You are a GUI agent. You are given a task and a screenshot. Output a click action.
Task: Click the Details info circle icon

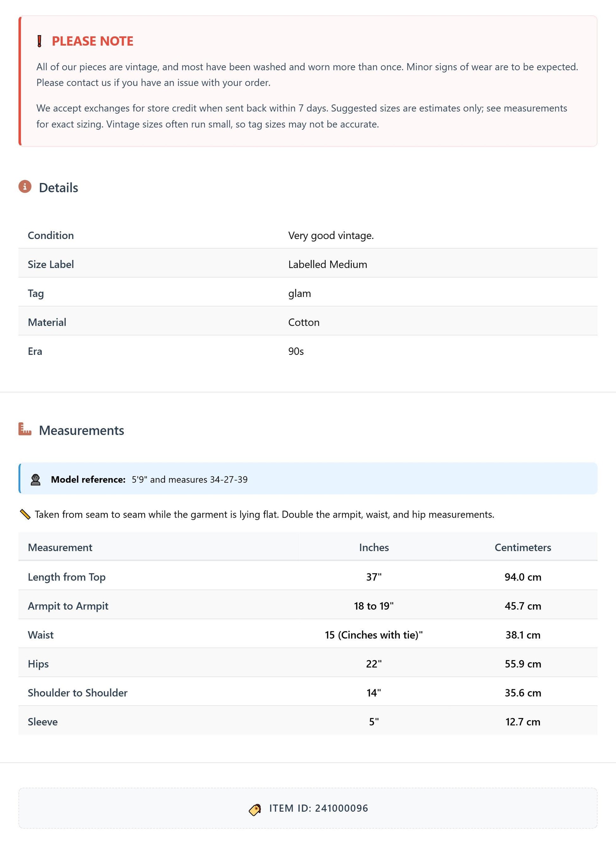(25, 186)
